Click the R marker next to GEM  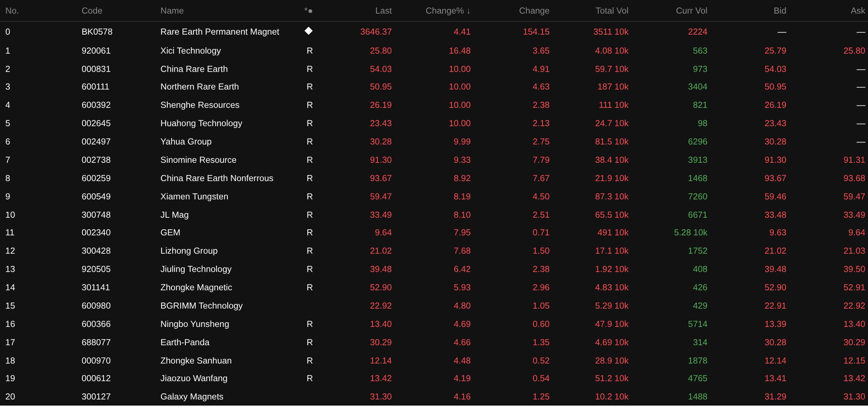coord(309,233)
